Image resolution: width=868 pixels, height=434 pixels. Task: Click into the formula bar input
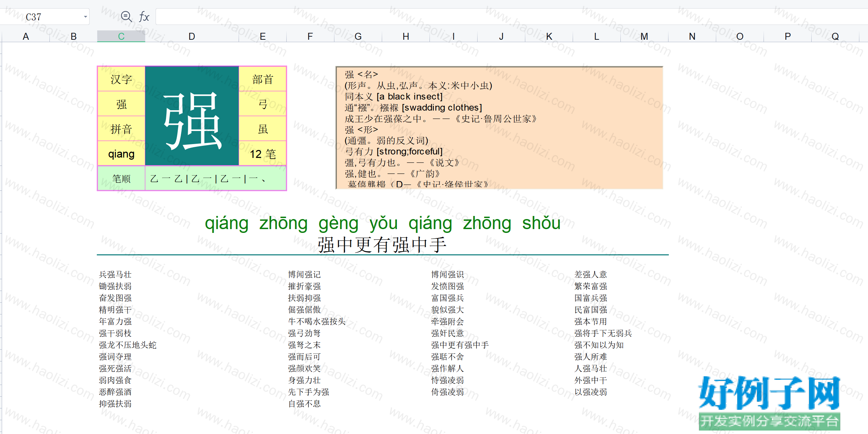tap(512, 17)
